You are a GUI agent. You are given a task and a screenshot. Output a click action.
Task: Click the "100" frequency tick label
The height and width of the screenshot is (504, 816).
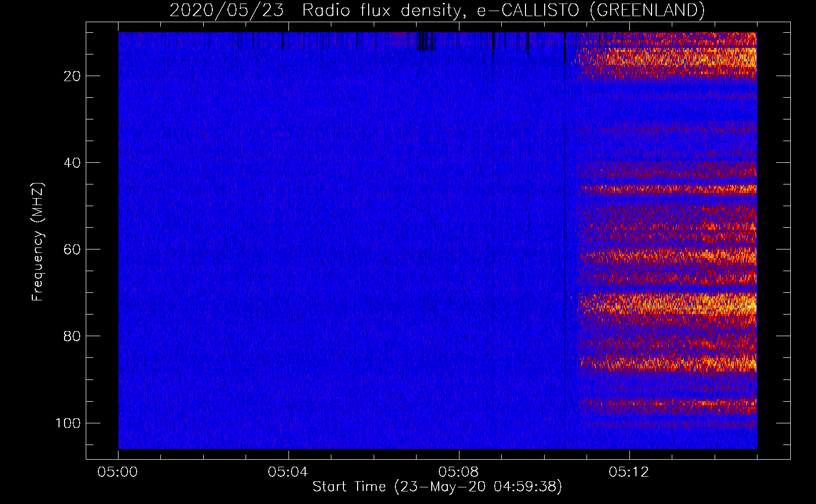[x=69, y=423]
